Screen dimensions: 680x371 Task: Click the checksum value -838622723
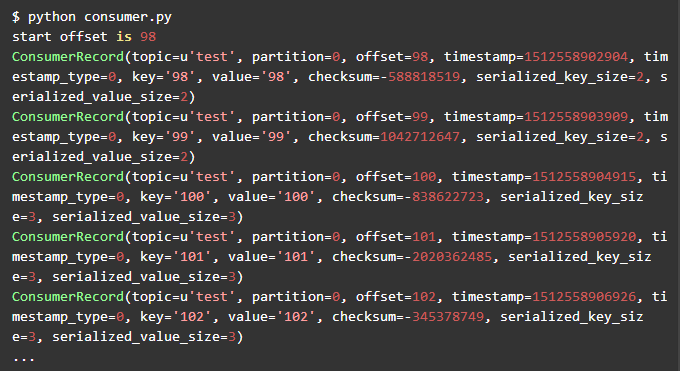pyautogui.click(x=444, y=197)
